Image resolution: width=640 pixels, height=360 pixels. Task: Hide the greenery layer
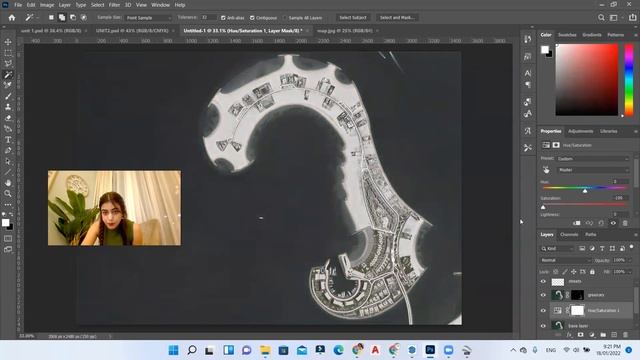[x=543, y=295]
